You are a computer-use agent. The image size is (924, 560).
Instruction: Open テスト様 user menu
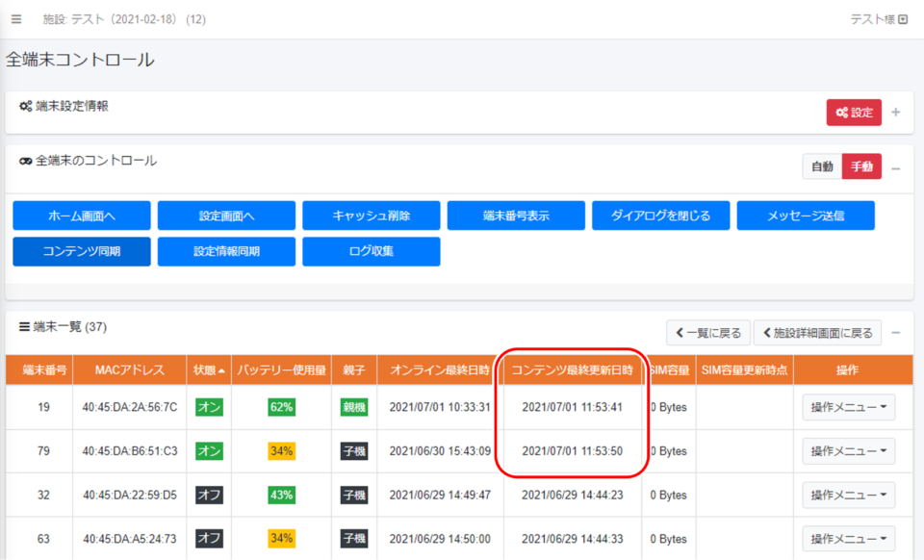[x=878, y=19]
